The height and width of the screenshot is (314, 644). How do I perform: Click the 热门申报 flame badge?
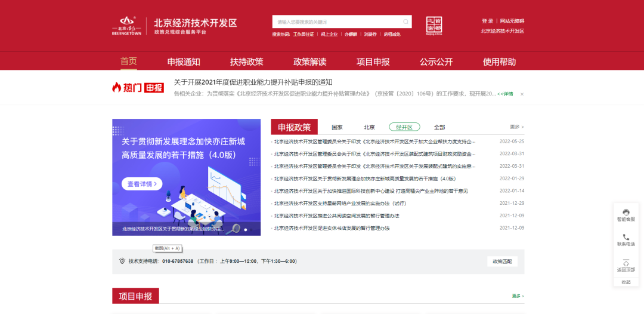[138, 88]
